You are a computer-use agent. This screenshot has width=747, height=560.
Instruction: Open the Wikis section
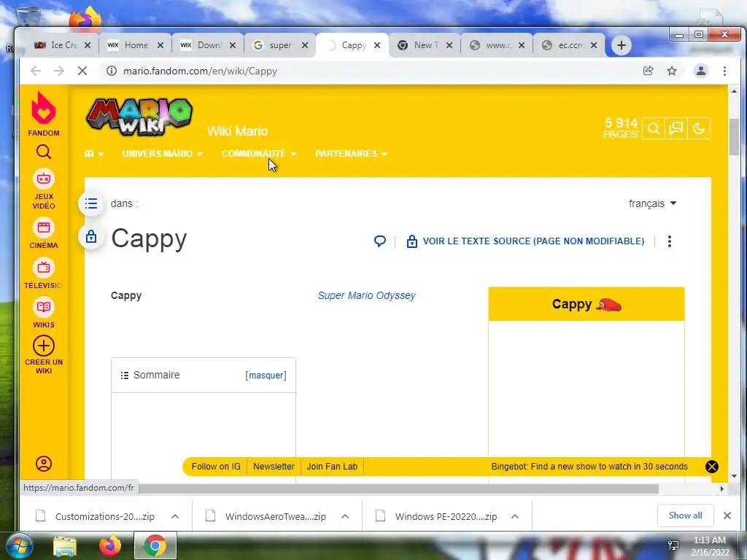point(43,313)
